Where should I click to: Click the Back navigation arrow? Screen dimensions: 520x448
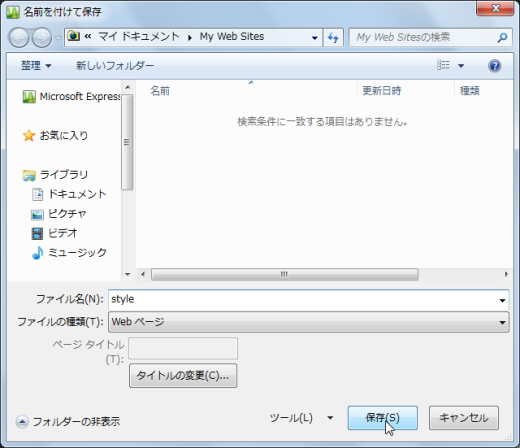click(18, 38)
